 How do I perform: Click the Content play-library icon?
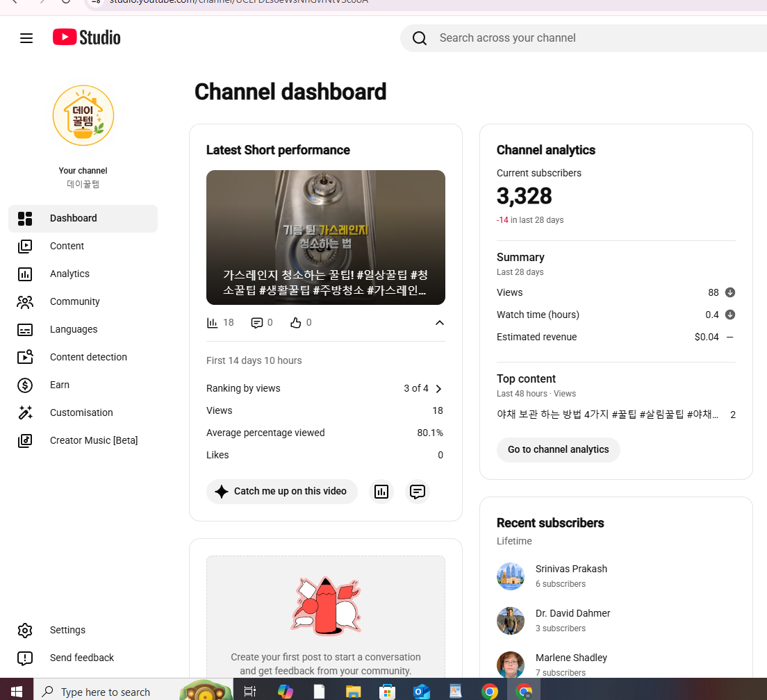(25, 247)
